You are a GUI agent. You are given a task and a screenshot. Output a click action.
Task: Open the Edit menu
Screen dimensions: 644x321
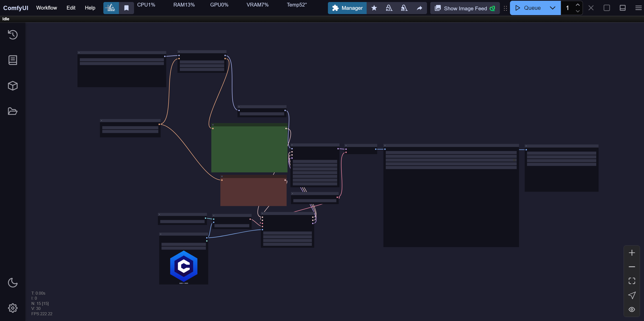coord(71,8)
